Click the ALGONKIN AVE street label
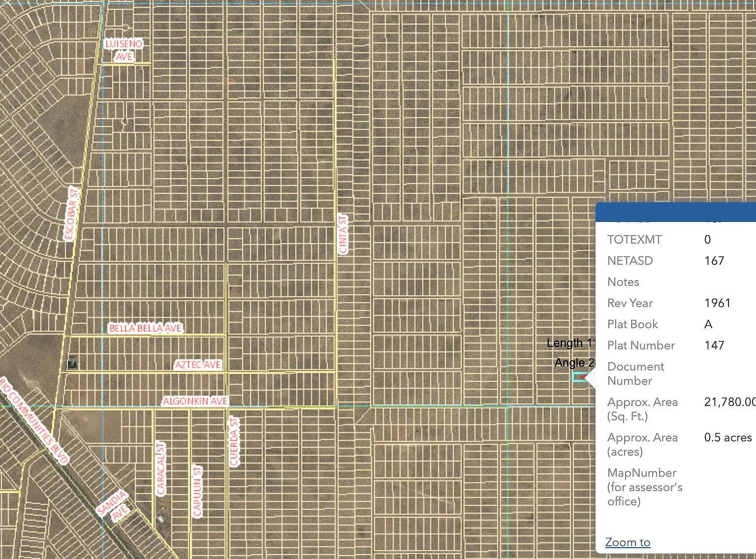This screenshot has width=756, height=559. click(195, 401)
